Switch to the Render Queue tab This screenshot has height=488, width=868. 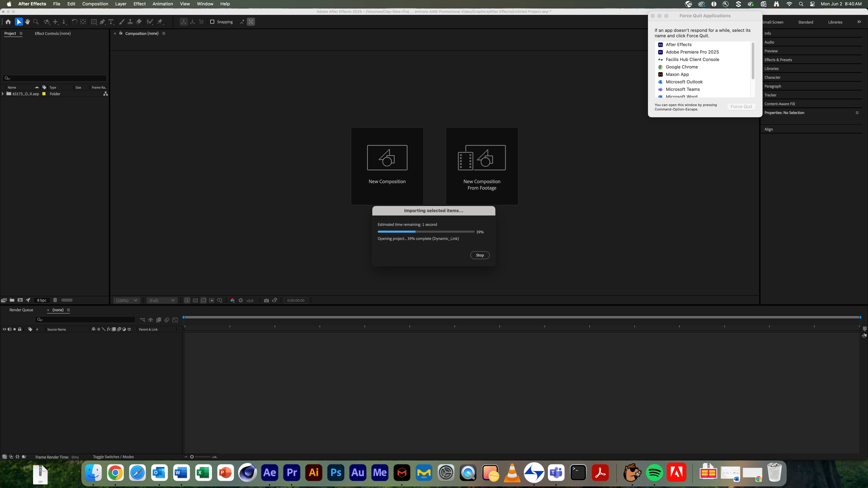tap(21, 310)
